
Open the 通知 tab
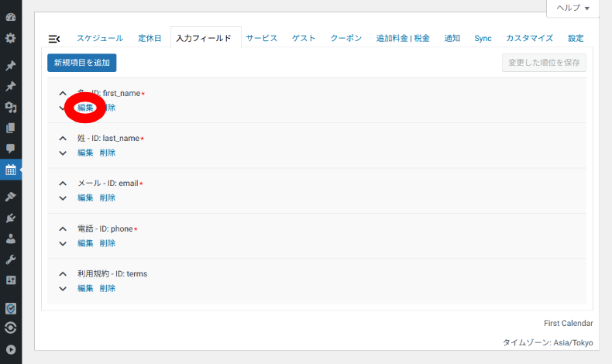pyautogui.click(x=452, y=38)
